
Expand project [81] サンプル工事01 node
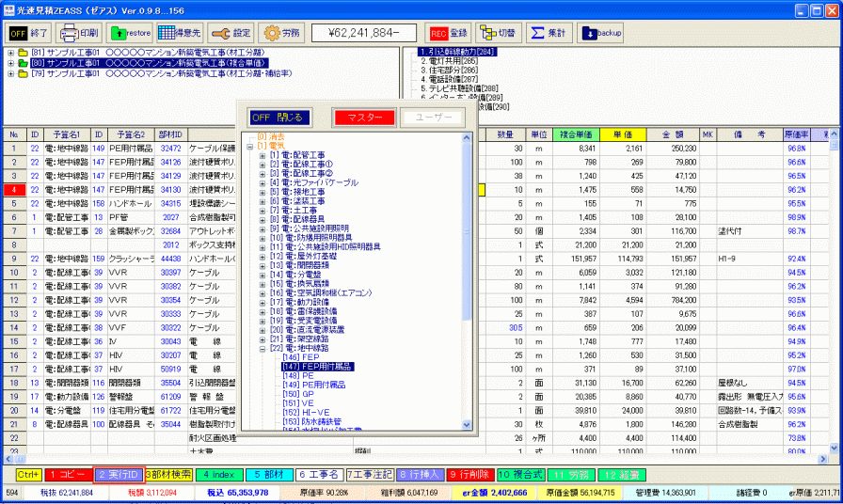coord(10,53)
